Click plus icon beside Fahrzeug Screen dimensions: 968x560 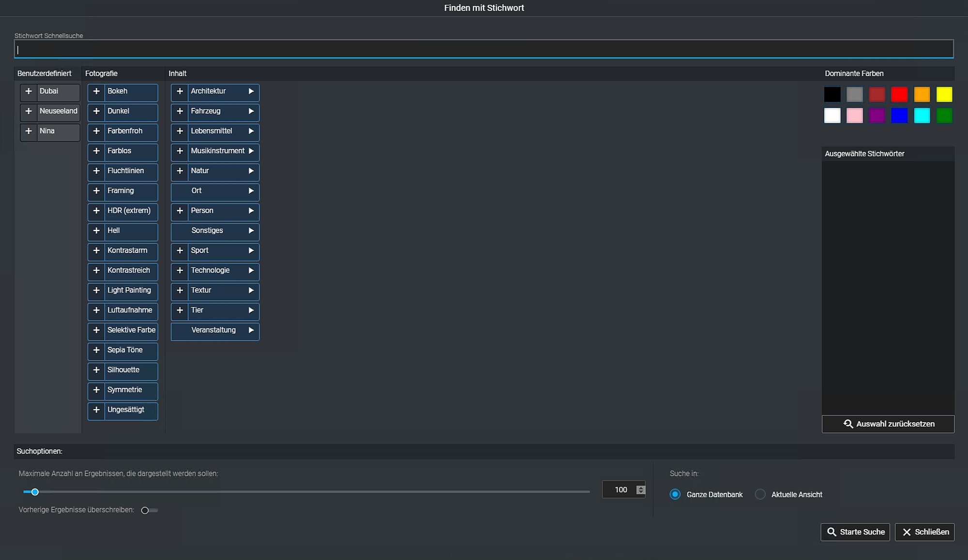coord(180,111)
